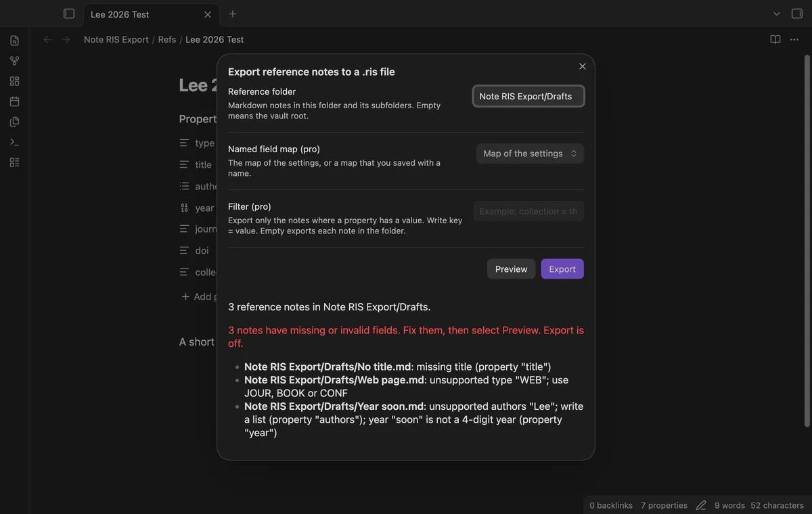Open the Named field map dropdown
Image resolution: width=812 pixels, height=514 pixels.
point(530,154)
